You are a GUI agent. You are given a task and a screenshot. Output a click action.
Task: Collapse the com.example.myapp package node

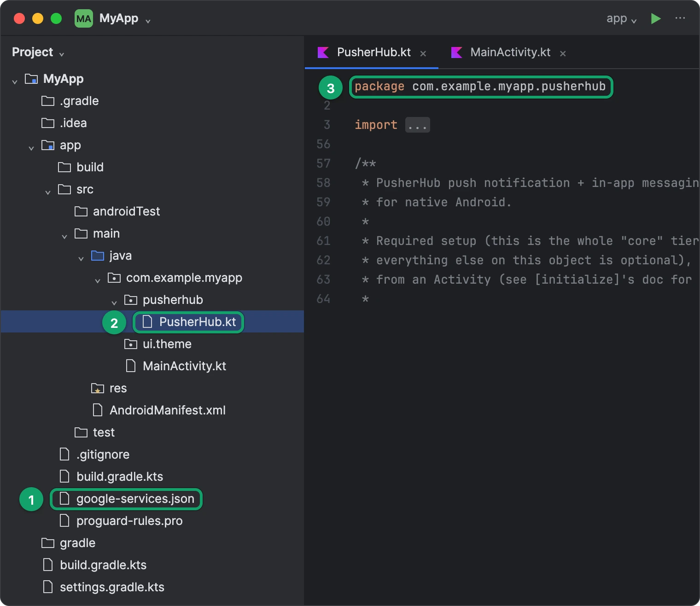[x=98, y=280]
